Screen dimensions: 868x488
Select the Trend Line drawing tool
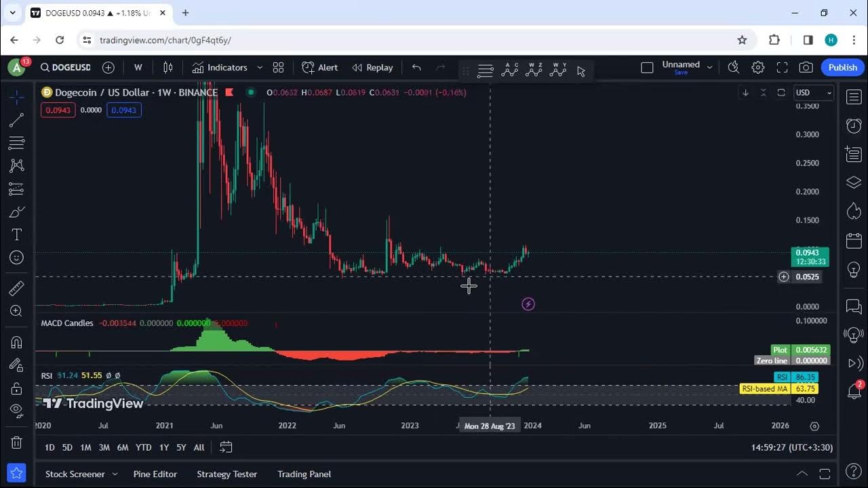(x=16, y=121)
